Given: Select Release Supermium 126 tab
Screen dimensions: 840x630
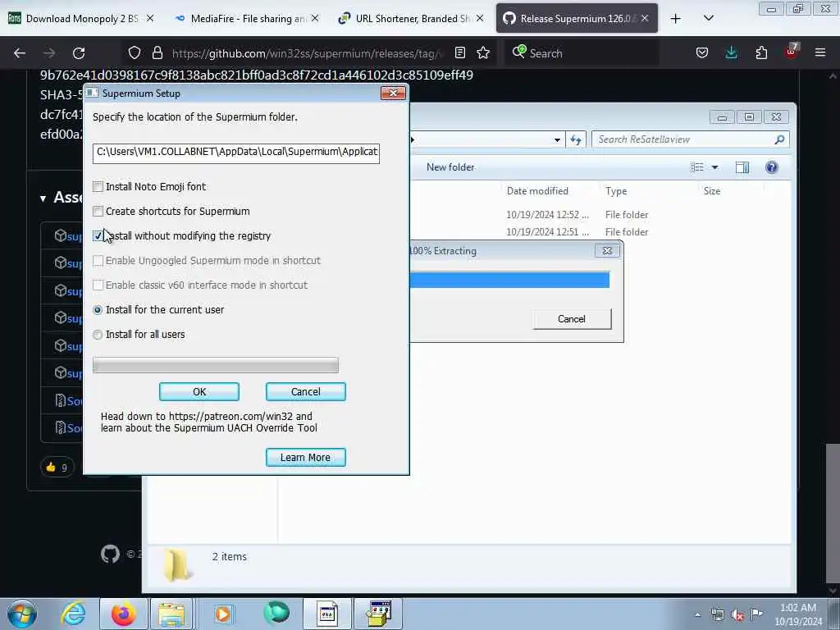Looking at the screenshot, I should [577, 18].
